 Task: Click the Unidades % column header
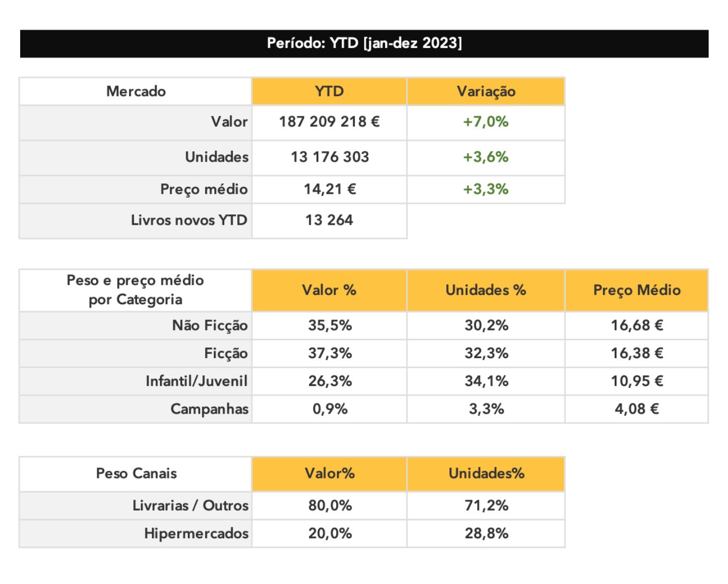486,290
